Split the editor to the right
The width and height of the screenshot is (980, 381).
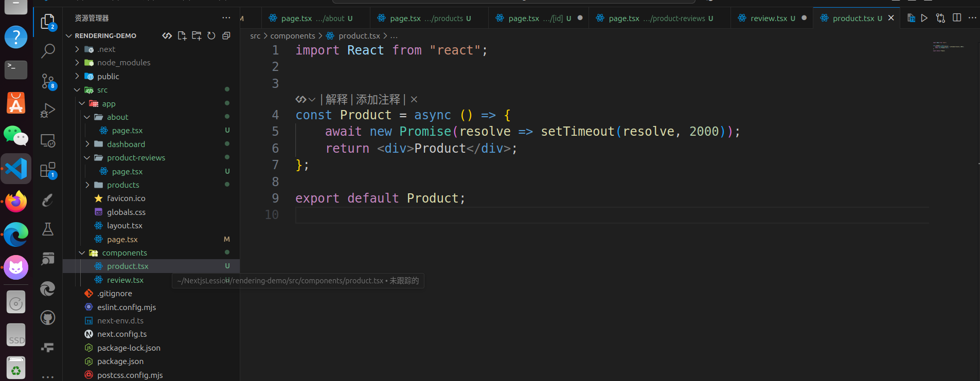click(x=957, y=18)
